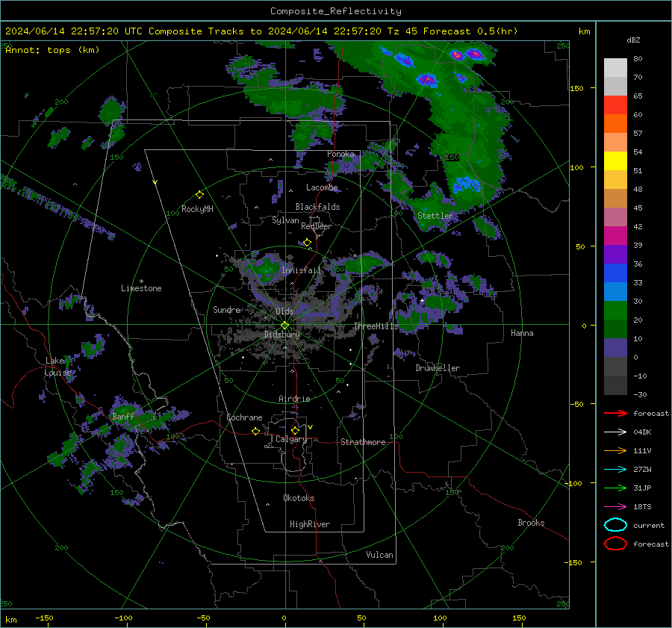672x628 pixels.
Task: Pick the purple swatch below the 39 label
Action: (x=615, y=255)
